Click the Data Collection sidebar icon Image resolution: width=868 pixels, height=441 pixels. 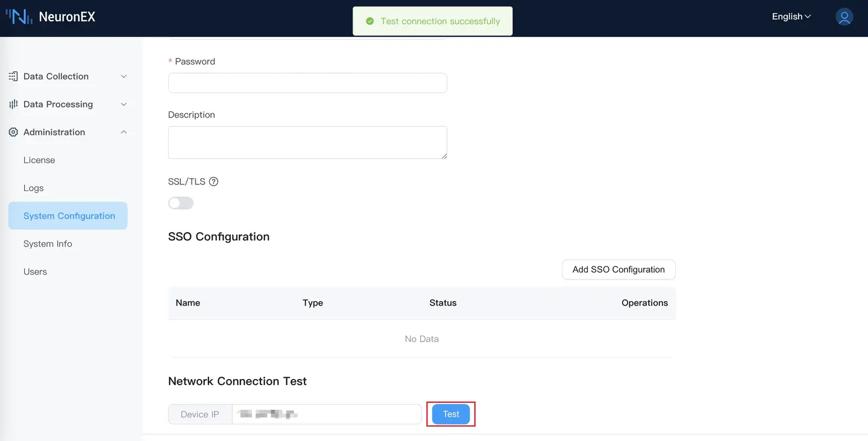tap(13, 77)
